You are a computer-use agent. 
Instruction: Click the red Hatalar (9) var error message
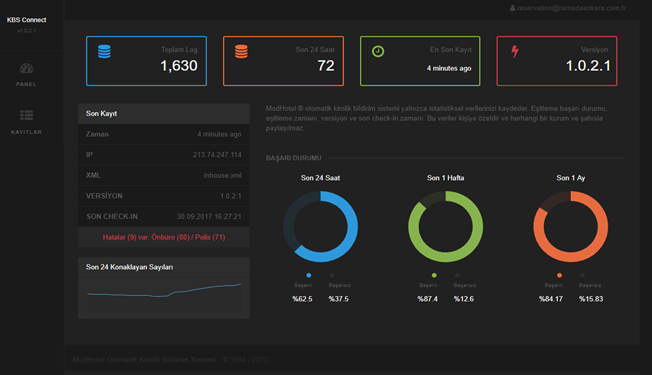click(164, 237)
